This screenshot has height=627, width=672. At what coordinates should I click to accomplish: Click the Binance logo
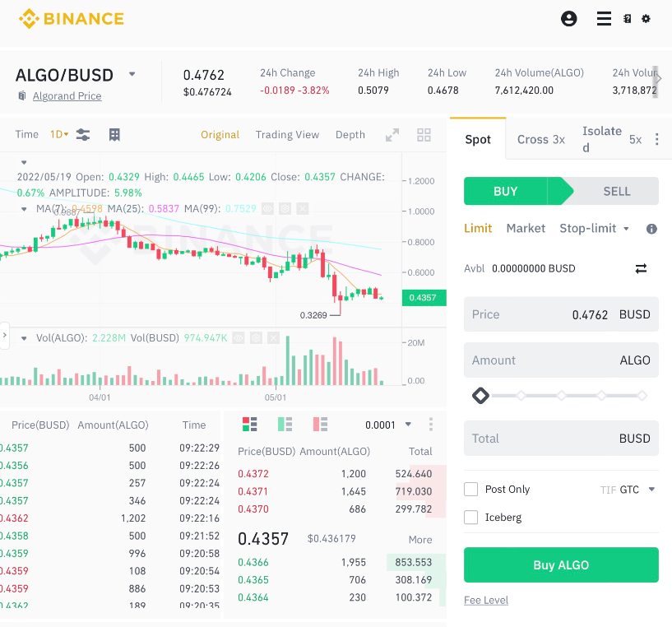pos(71,19)
